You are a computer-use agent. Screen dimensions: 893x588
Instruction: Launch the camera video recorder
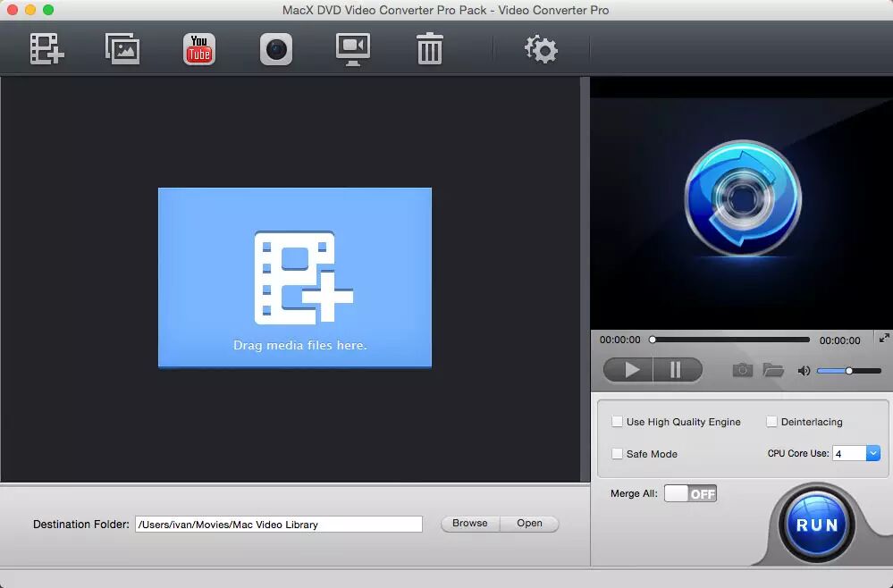pos(276,49)
